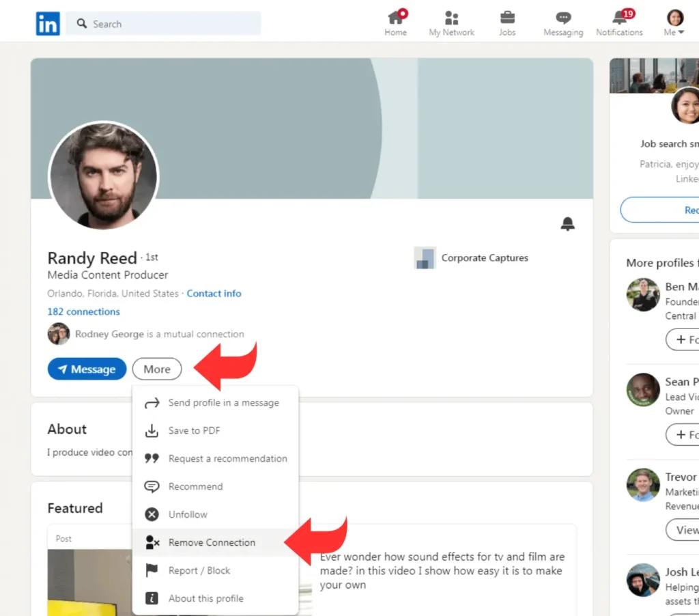Toggle the More dropdown button
Image resolution: width=699 pixels, height=616 pixels.
[x=157, y=369]
